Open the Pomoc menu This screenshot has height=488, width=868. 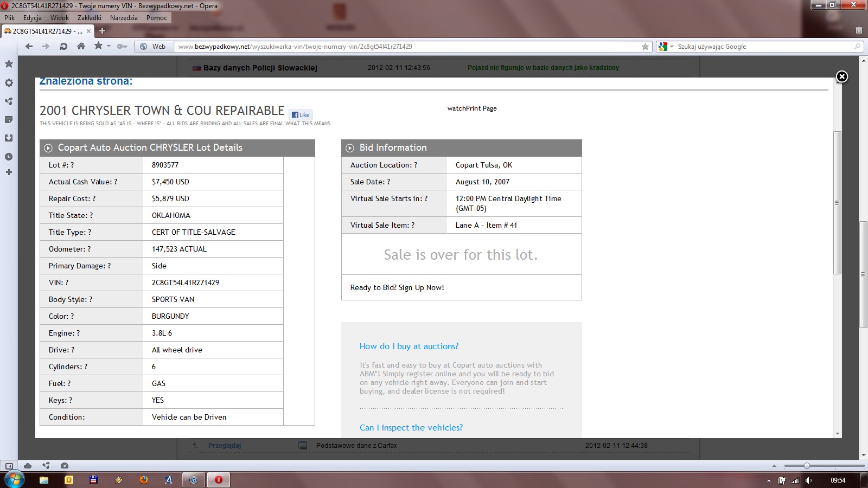coord(157,18)
